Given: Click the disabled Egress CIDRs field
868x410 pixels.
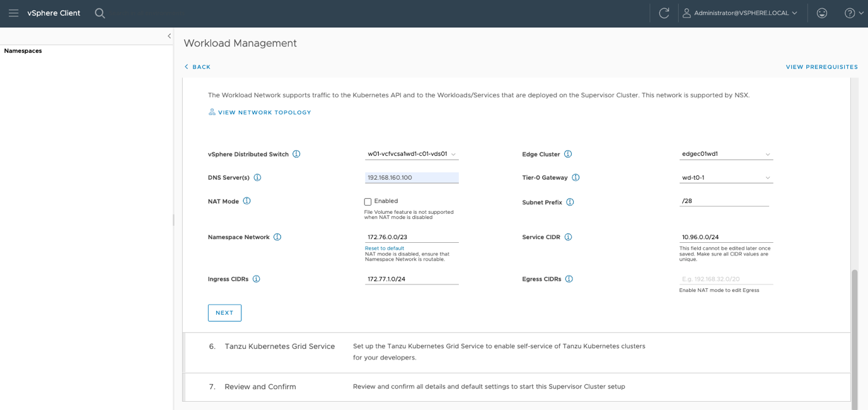Looking at the screenshot, I should 726,279.
